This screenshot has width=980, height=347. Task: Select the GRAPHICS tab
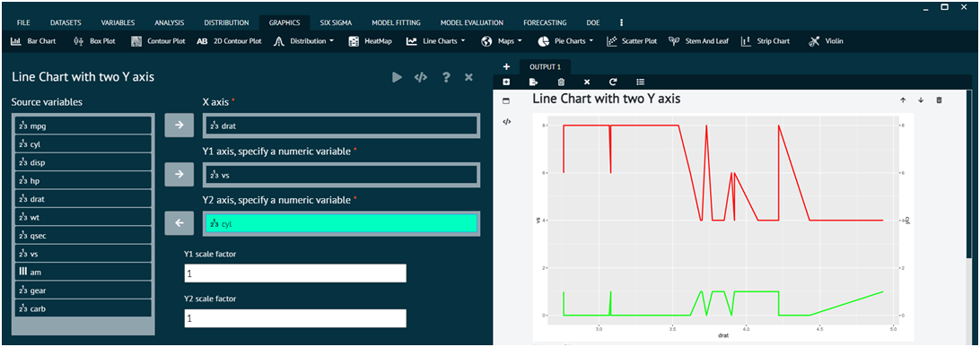[284, 22]
